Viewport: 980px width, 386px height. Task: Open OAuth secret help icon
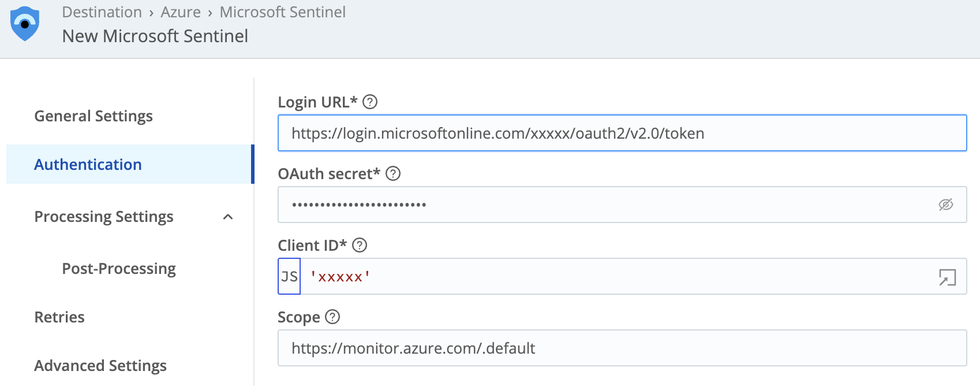pyautogui.click(x=393, y=173)
